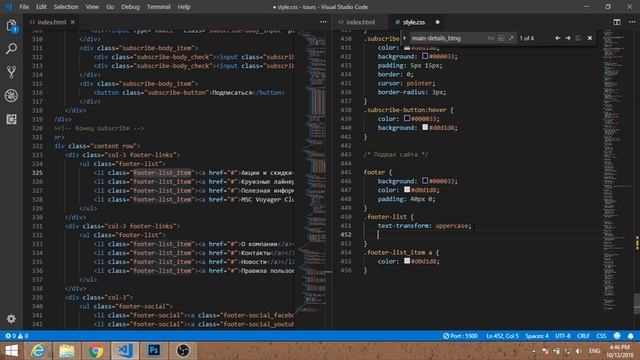Open the Explorer view in activity bar

click(11, 26)
